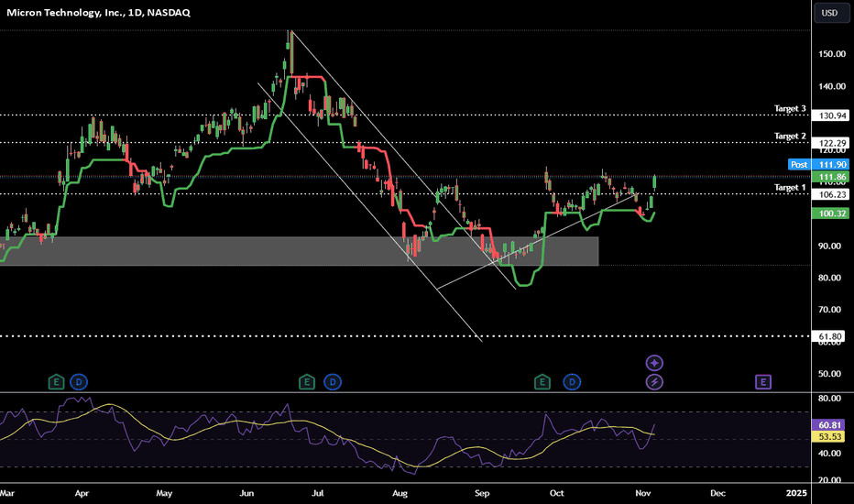
Task: Select the Target 2 label
Action: 790,136
